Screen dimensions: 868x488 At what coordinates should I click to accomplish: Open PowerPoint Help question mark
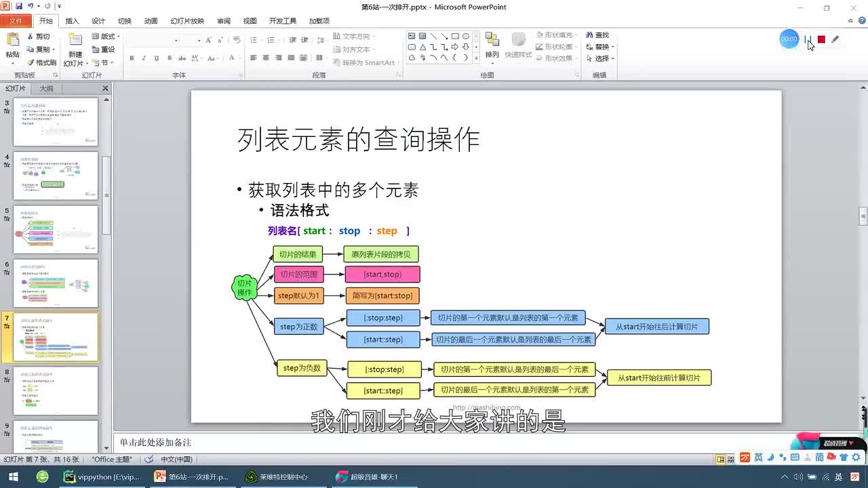[x=862, y=21]
